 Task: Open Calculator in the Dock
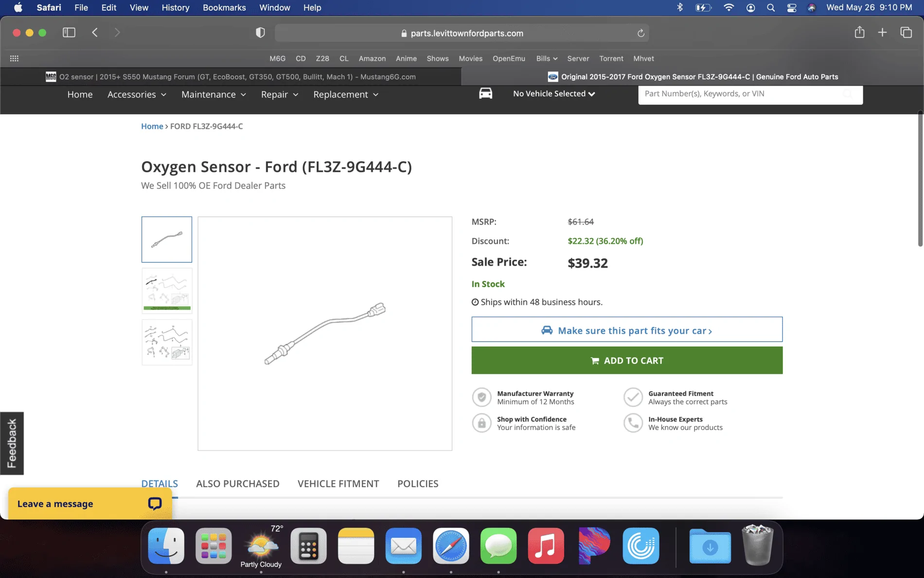click(308, 546)
